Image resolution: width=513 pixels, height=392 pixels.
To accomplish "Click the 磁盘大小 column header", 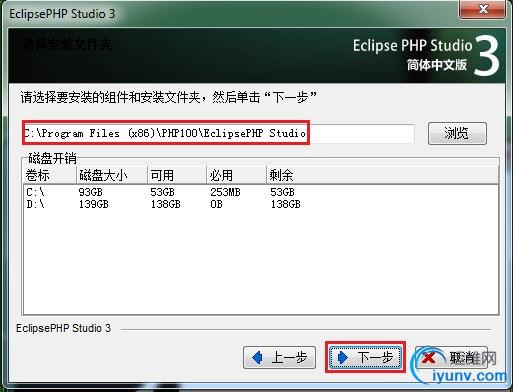I will coord(112,175).
